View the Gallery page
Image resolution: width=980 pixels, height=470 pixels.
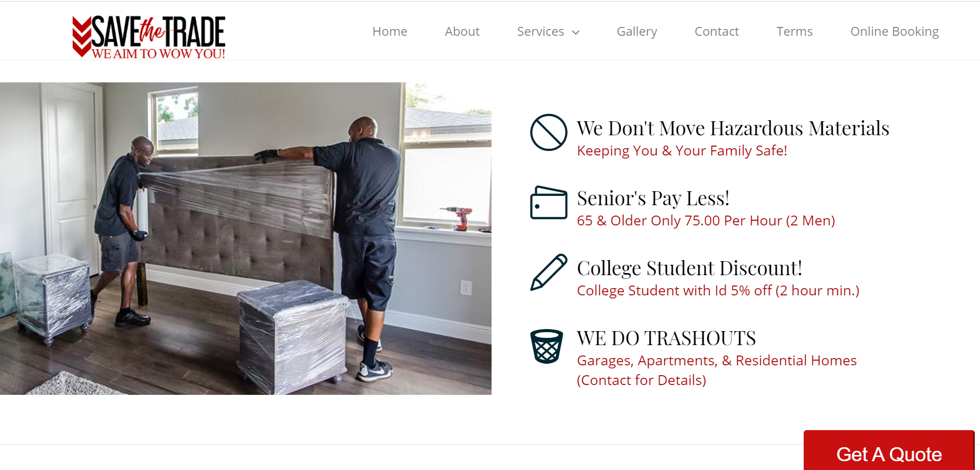click(637, 32)
